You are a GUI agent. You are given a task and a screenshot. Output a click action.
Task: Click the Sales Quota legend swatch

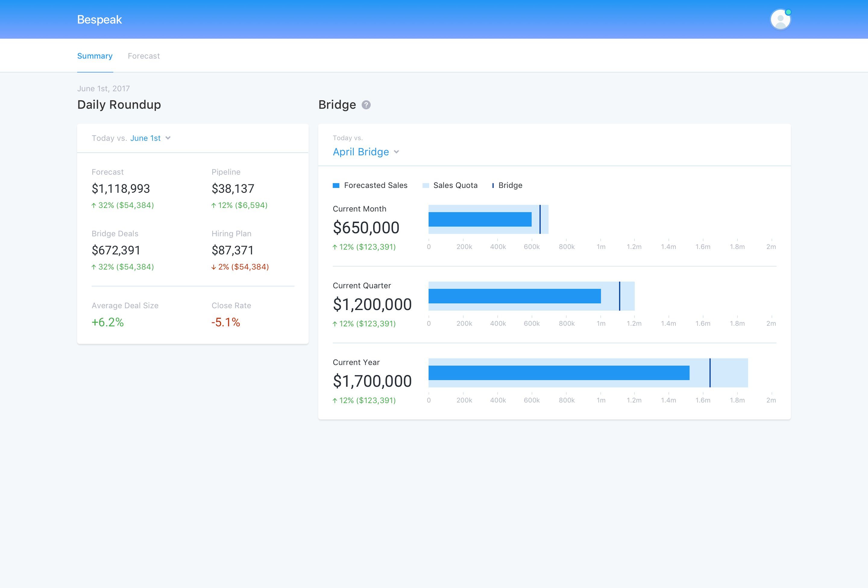point(425,186)
